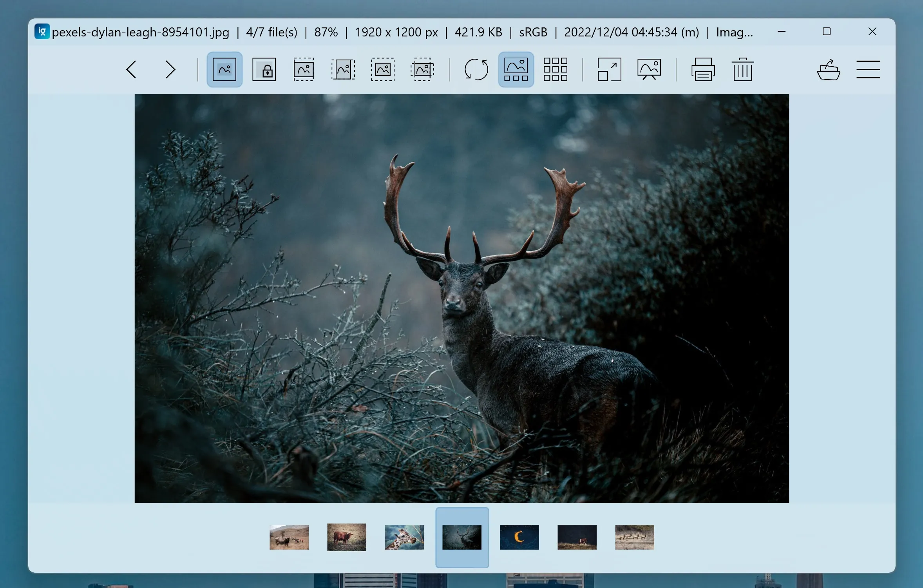
Task: Select the crescent moon thumbnail
Action: pos(519,537)
